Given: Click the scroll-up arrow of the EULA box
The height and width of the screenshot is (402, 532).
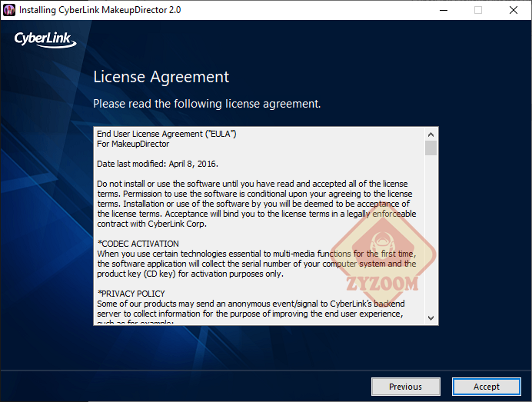Looking at the screenshot, I should click(x=431, y=135).
